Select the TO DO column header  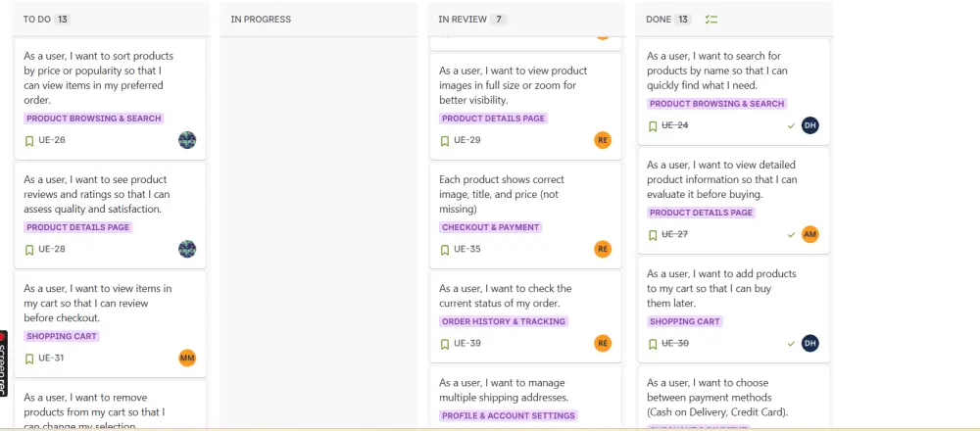pyautogui.click(x=37, y=20)
